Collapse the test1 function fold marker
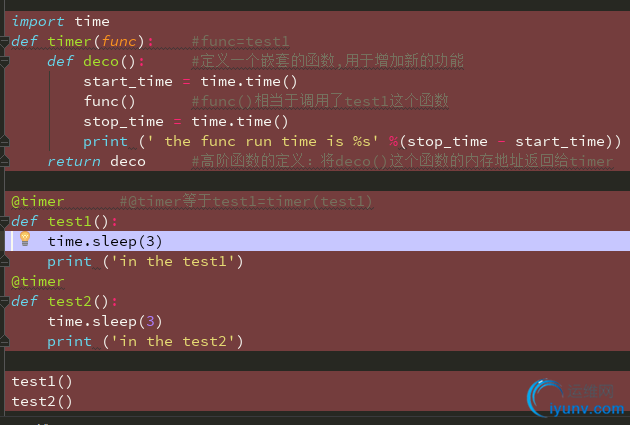This screenshot has height=425, width=630. click(5, 221)
